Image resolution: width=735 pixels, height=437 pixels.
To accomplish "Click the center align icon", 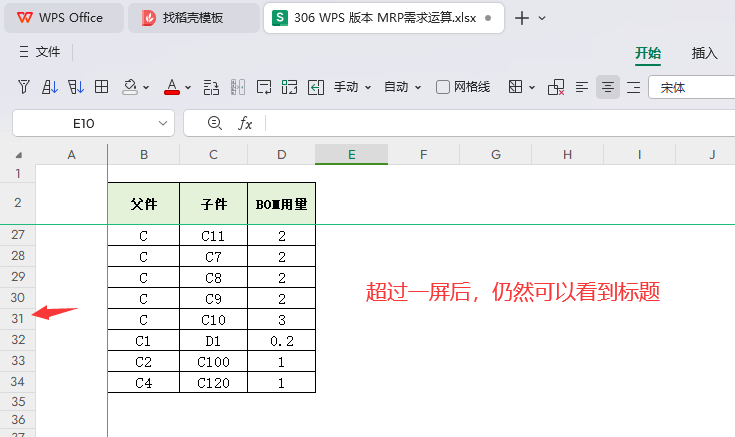I will tap(608, 87).
